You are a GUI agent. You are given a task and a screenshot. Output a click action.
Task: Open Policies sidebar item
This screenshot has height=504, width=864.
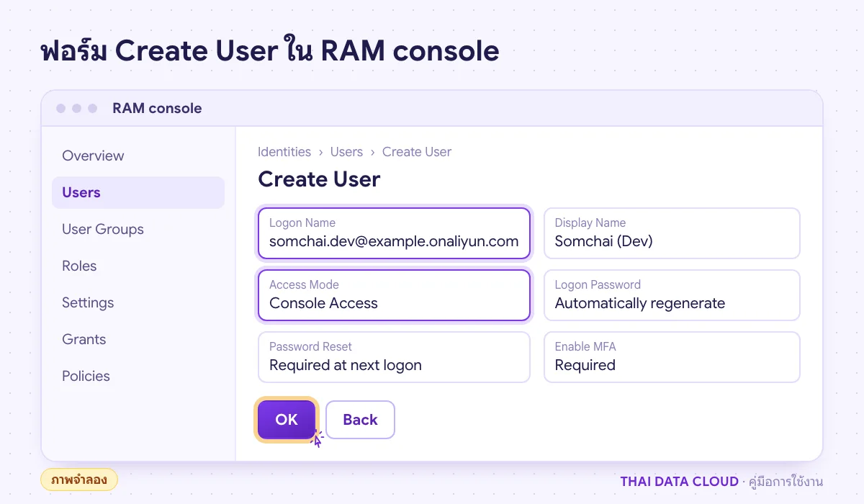click(x=138, y=376)
